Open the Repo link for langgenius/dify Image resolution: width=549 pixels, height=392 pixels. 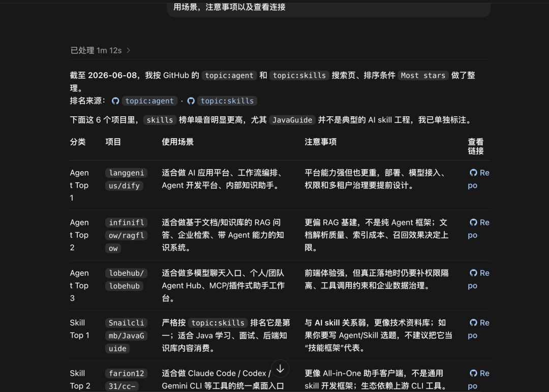(479, 179)
